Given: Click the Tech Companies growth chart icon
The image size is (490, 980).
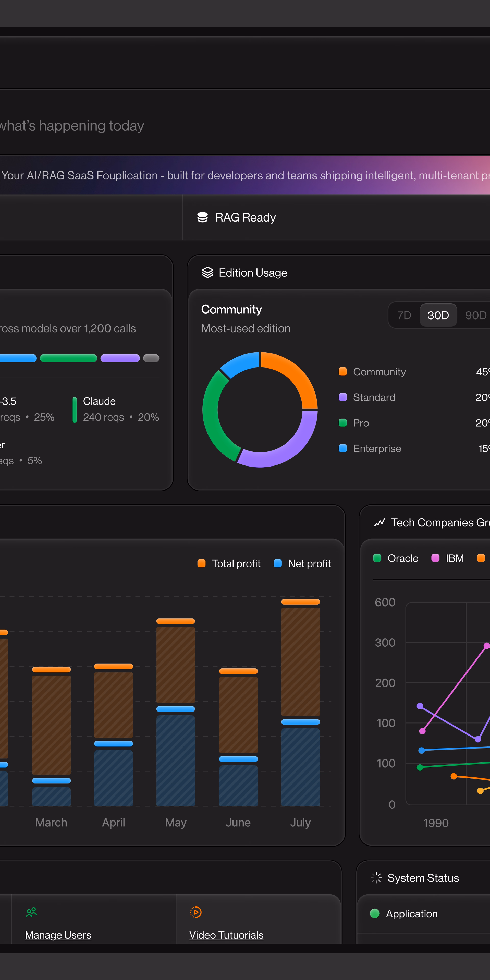Looking at the screenshot, I should click(x=379, y=522).
